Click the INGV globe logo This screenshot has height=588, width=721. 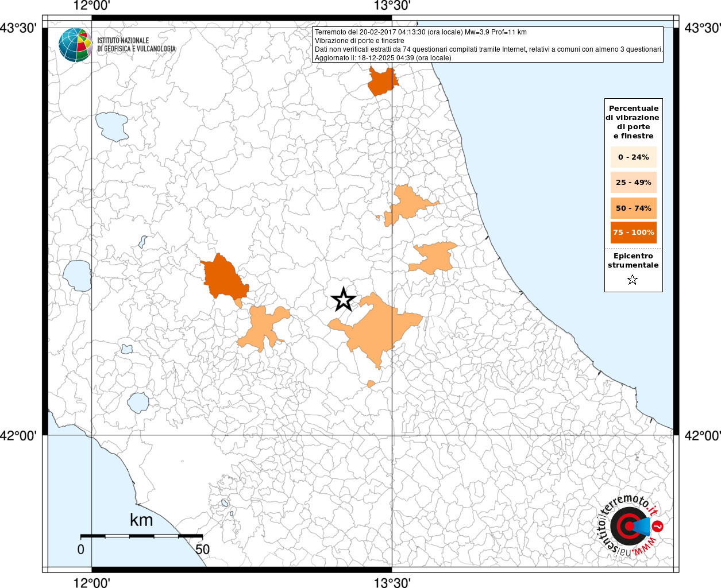point(75,45)
